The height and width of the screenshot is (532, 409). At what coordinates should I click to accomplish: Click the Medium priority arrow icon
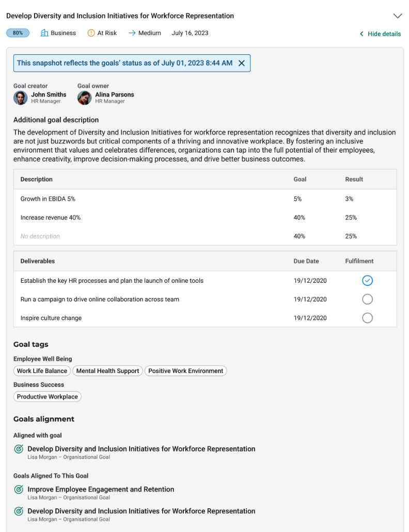[132, 33]
